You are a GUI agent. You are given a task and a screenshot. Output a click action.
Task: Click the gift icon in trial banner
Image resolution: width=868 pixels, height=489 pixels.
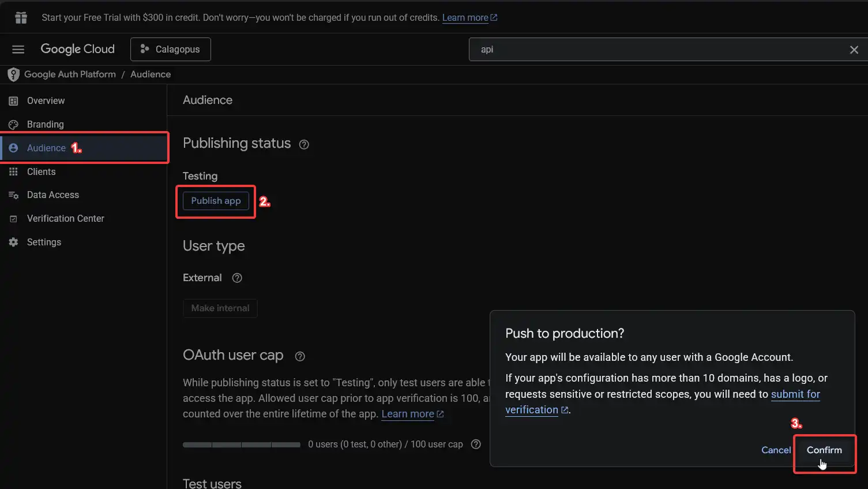click(x=21, y=18)
